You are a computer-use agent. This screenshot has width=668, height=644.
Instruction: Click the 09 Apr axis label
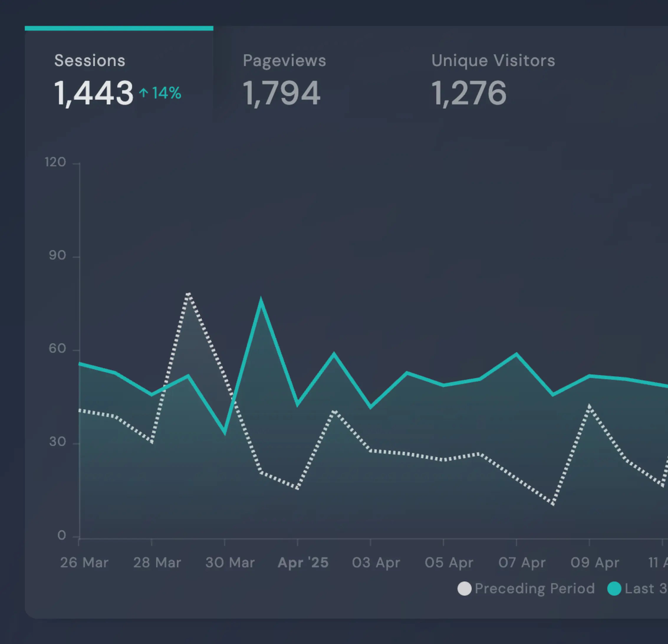pos(595,563)
